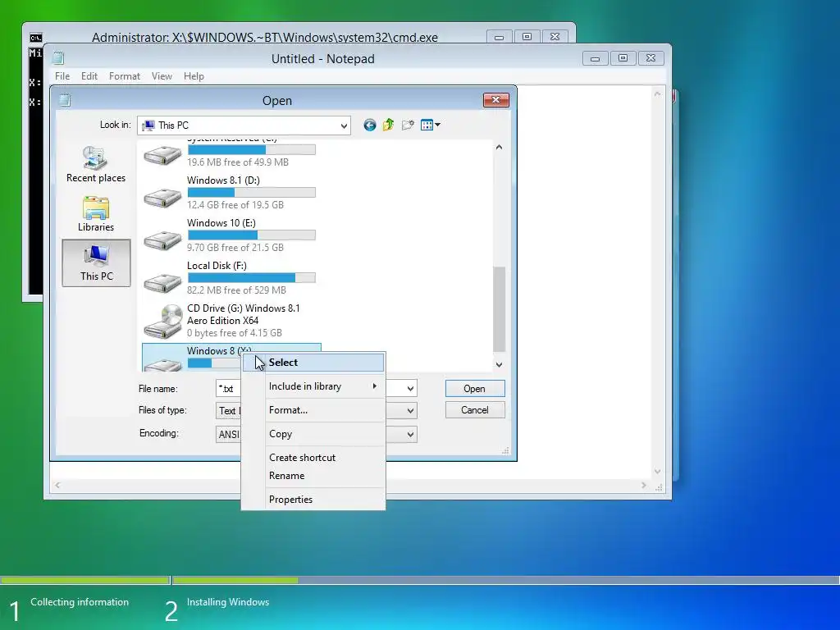
Task: Choose Select from the context menu
Action: pyautogui.click(x=313, y=362)
